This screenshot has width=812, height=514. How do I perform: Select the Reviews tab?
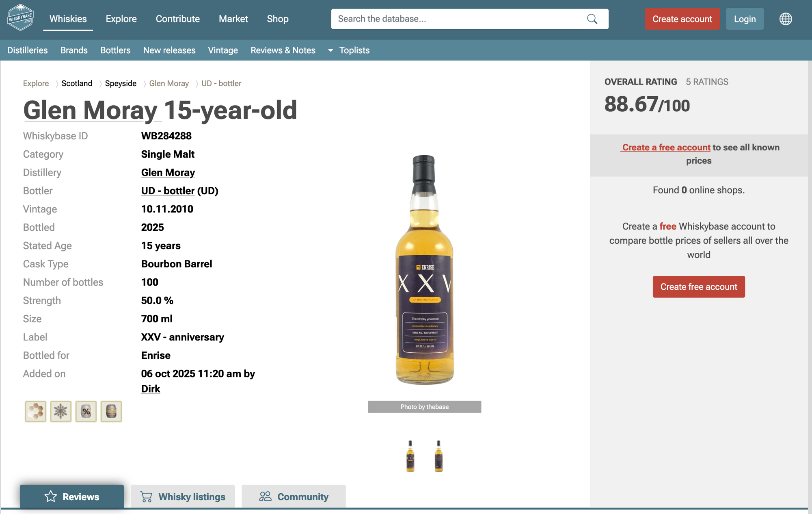72,496
